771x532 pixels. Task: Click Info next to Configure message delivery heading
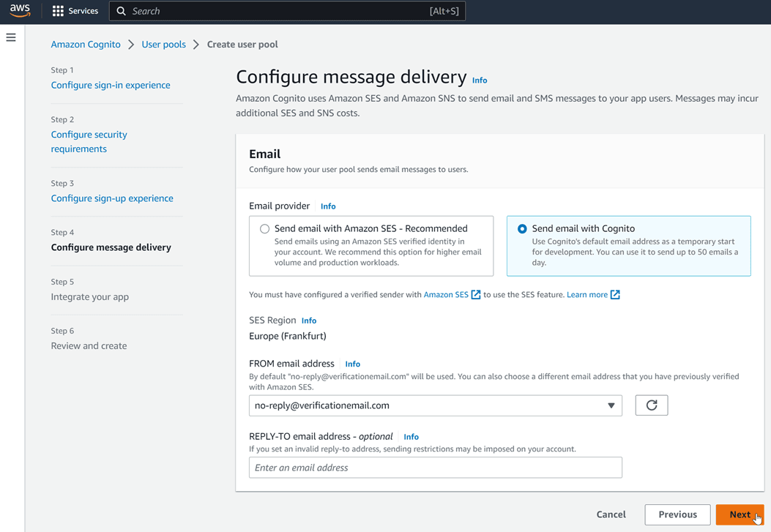tap(480, 80)
